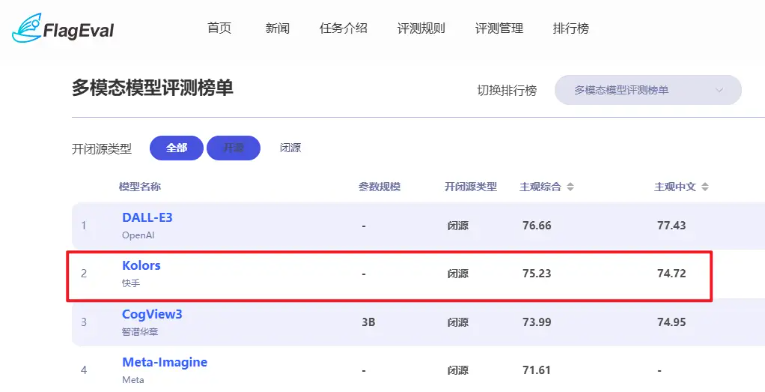Click the 73.99 score for CogView3
765x392 pixels.
[x=537, y=322]
